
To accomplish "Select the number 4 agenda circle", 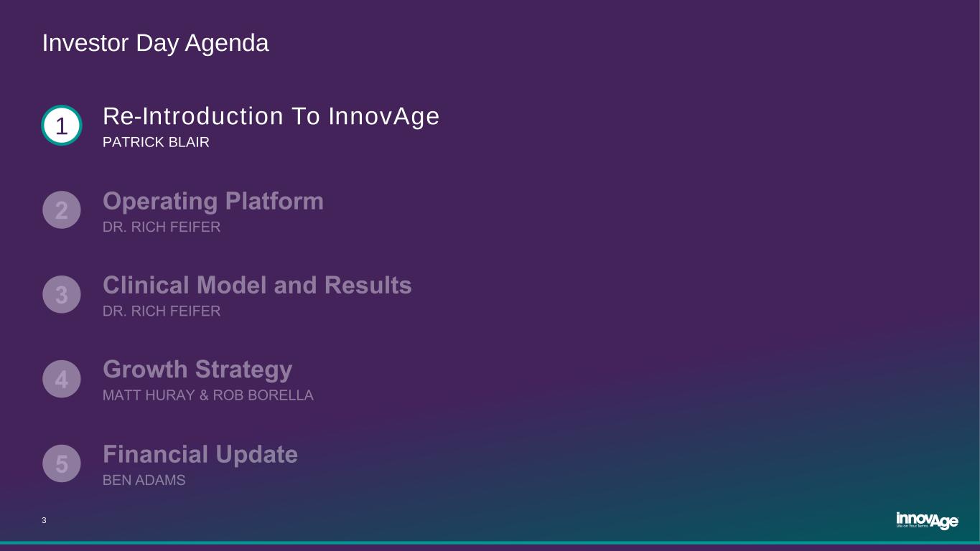I will [62, 379].
